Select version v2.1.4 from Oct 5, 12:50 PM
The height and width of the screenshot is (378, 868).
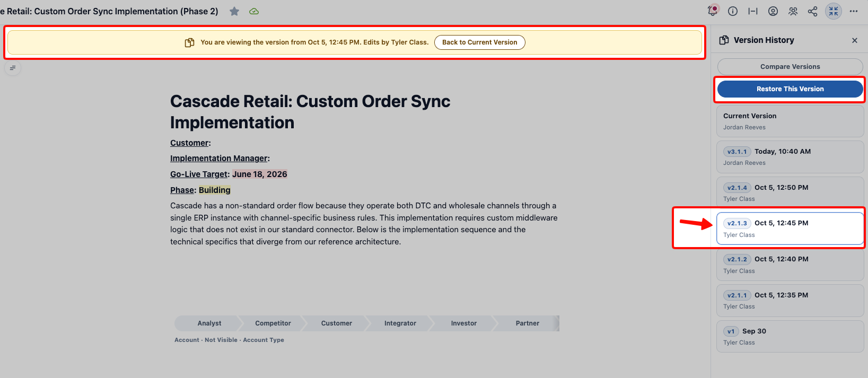pyautogui.click(x=790, y=193)
